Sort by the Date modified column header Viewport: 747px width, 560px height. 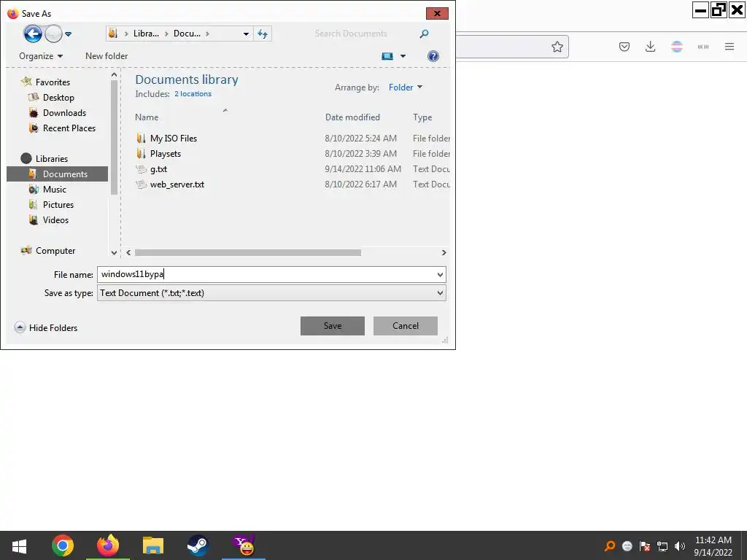point(352,117)
